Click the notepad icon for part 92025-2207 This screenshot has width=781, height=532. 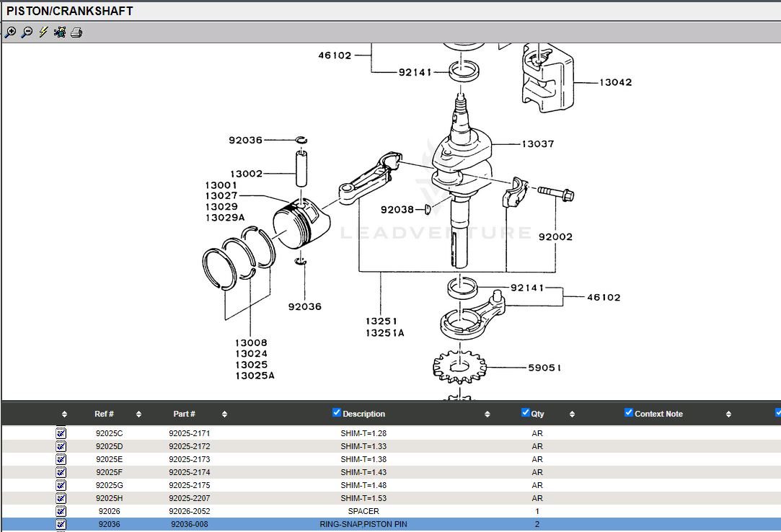pyautogui.click(x=61, y=498)
